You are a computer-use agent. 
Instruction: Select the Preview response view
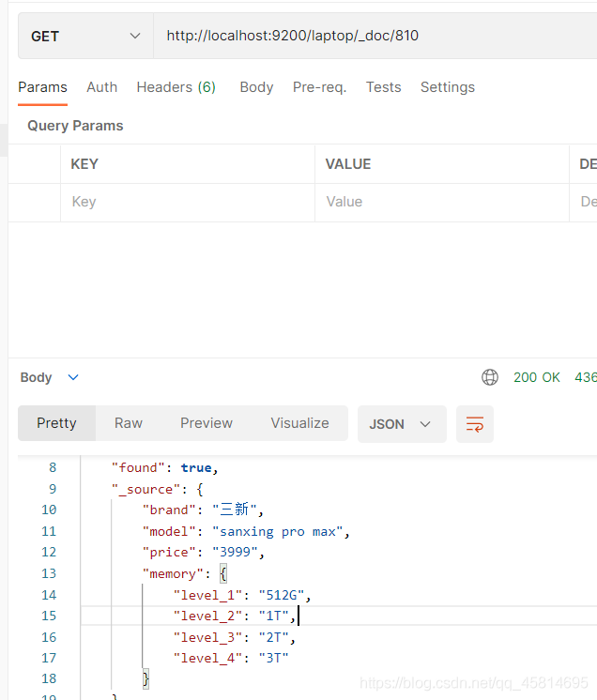[207, 423]
